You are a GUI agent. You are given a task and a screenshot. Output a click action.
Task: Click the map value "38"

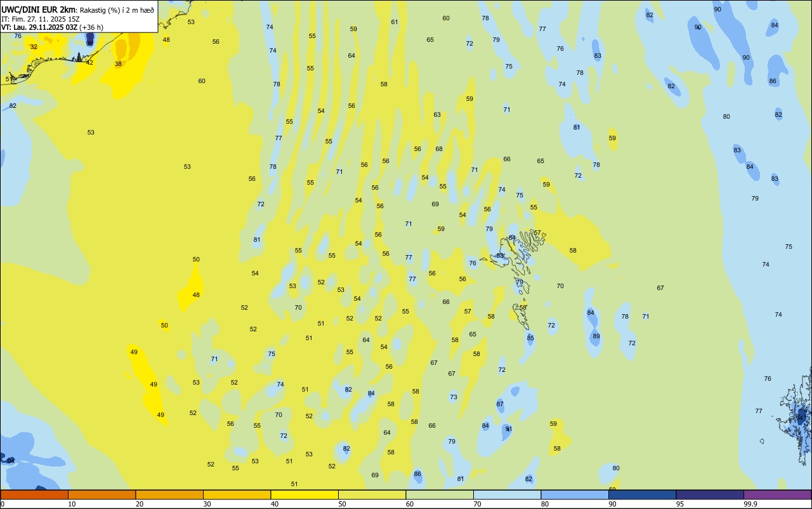pyautogui.click(x=118, y=64)
